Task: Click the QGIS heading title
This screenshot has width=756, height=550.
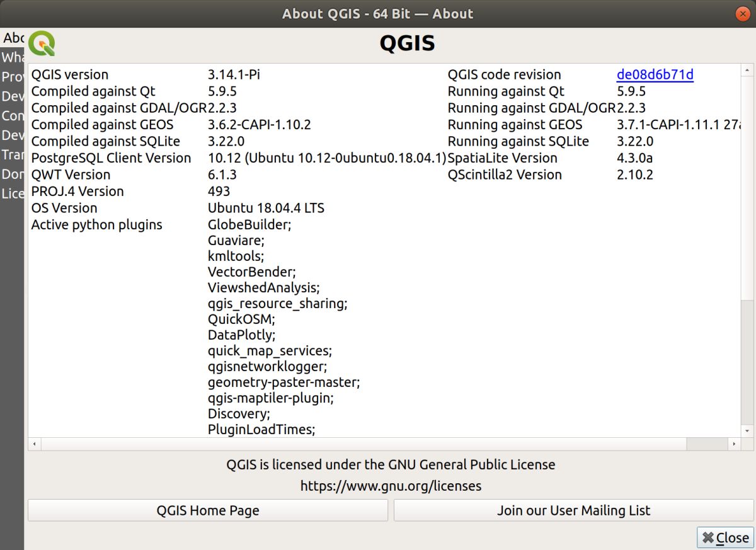Action: 407,43
